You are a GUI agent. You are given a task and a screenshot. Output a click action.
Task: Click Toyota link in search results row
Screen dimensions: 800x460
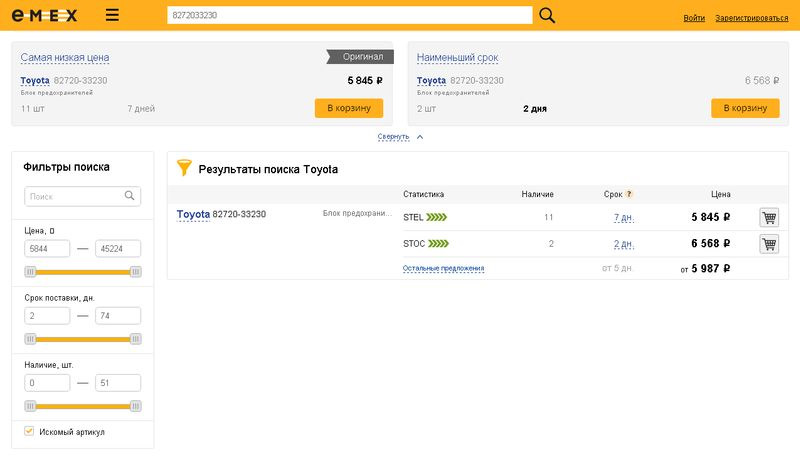click(193, 214)
